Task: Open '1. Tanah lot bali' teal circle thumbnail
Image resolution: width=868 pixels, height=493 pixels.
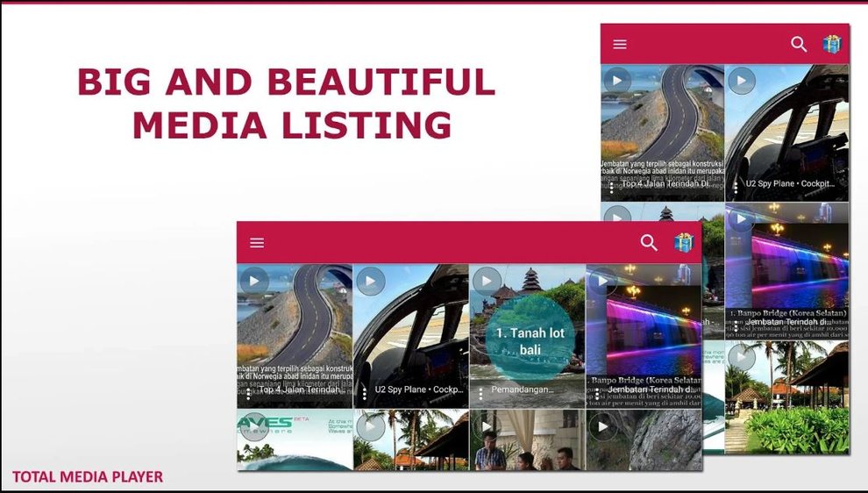Action: click(530, 338)
